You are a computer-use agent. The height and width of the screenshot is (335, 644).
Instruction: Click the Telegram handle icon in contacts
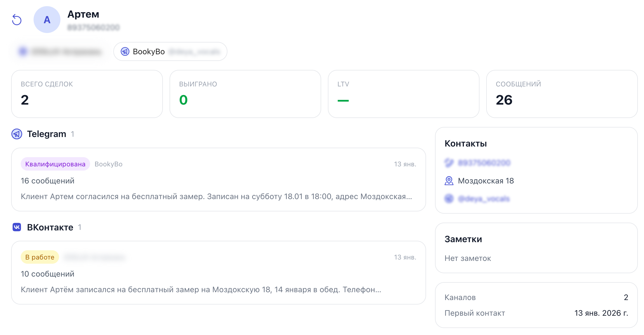(x=449, y=199)
